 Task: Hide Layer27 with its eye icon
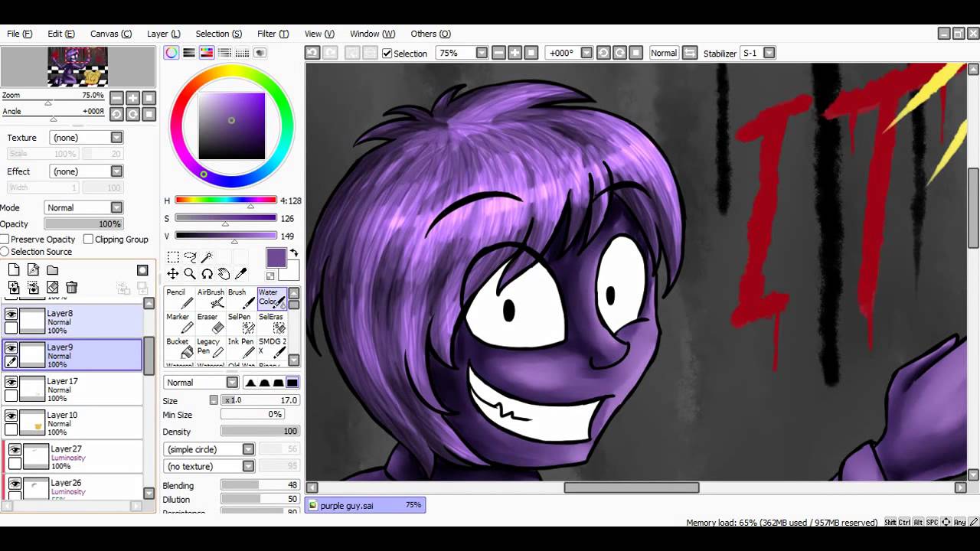15,450
